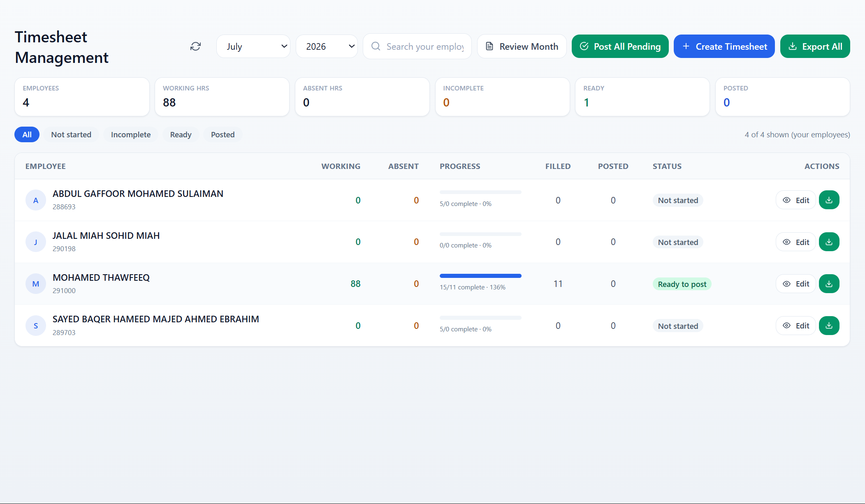865x504 pixels.
Task: Download timesheet for Mohamed Thawfeeq
Action: tap(829, 284)
